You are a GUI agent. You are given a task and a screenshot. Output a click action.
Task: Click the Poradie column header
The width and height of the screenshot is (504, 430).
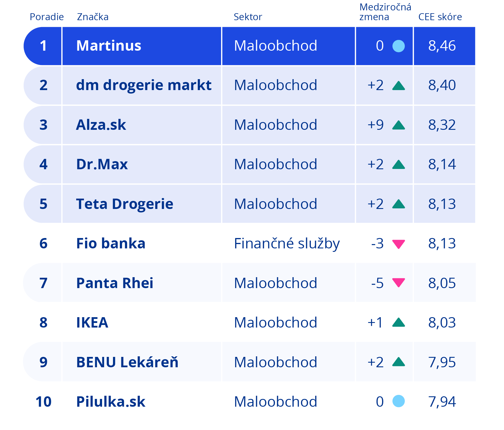(47, 17)
